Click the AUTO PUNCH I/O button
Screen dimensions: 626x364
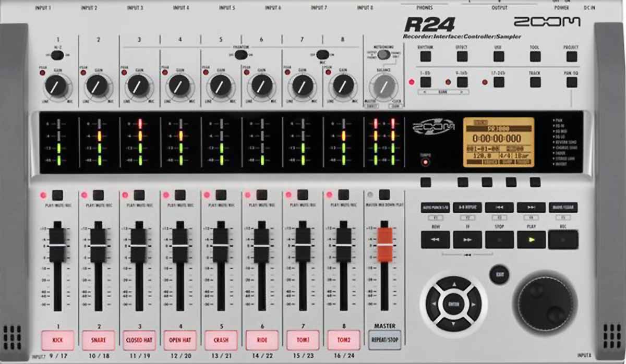coord(435,208)
